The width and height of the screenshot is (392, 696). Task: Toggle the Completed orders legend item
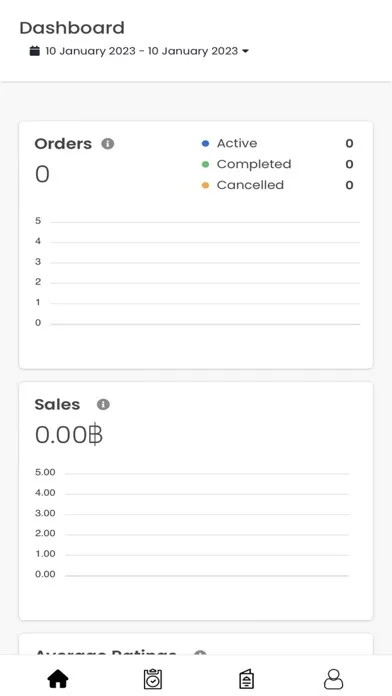click(277, 164)
